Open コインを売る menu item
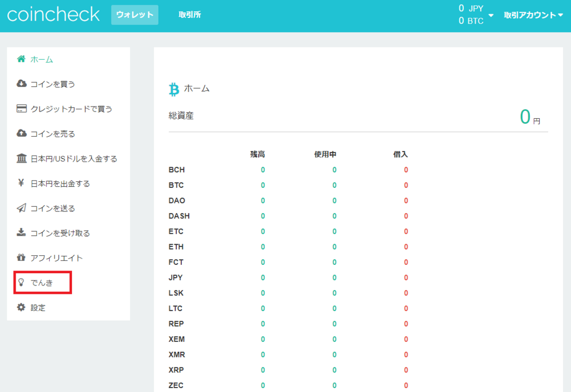 pos(52,134)
